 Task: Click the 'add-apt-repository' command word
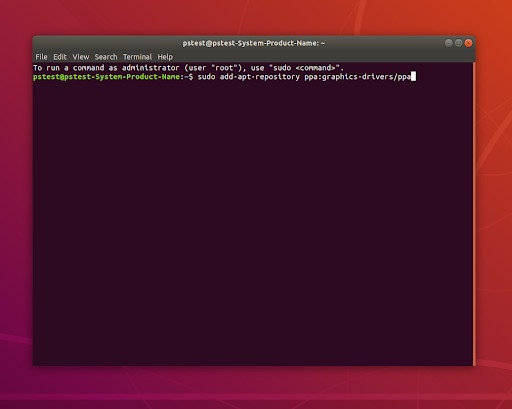coord(260,77)
